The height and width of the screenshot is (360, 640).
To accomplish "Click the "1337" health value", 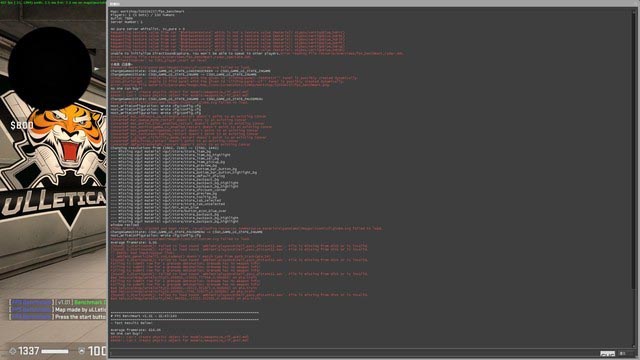I will click(x=29, y=351).
